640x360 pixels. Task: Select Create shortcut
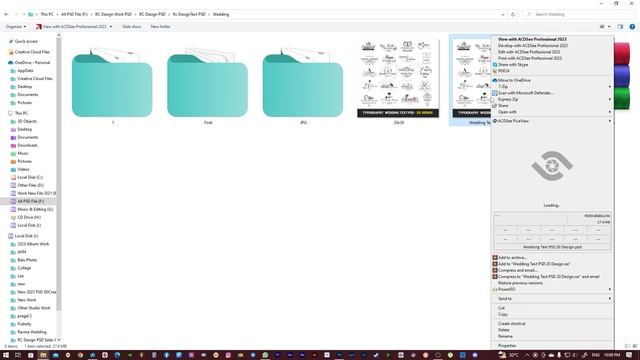click(x=552, y=324)
